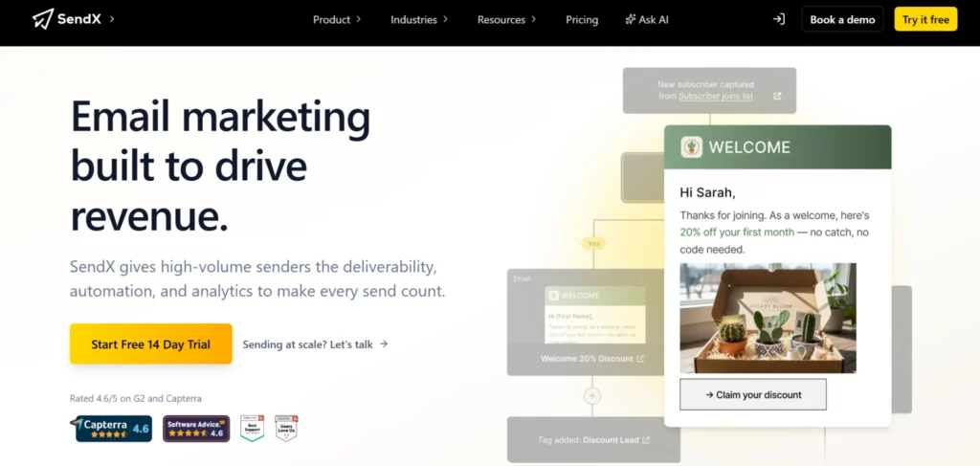Screen dimensions: 980x466
Task: Open the Capterra 4.6 rating badge
Action: 113,429
